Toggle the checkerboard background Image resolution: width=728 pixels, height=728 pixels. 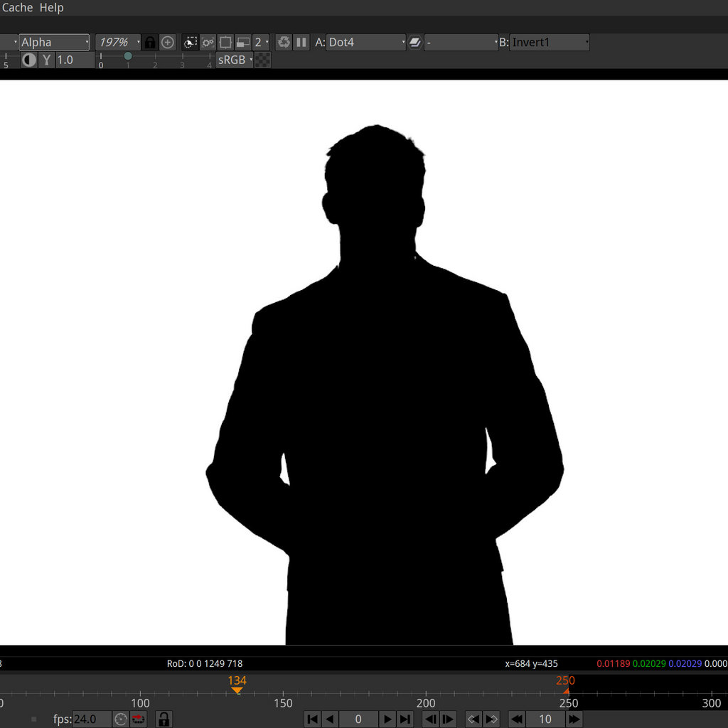click(262, 60)
